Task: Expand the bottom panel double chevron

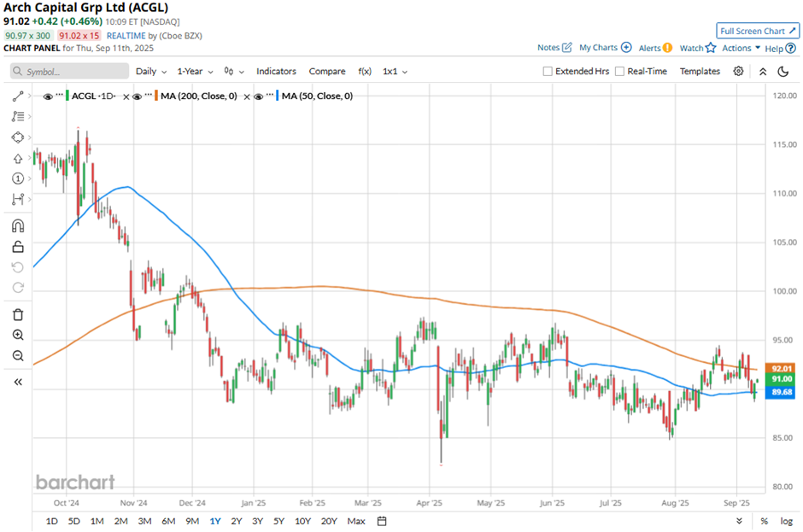Action: click(739, 521)
